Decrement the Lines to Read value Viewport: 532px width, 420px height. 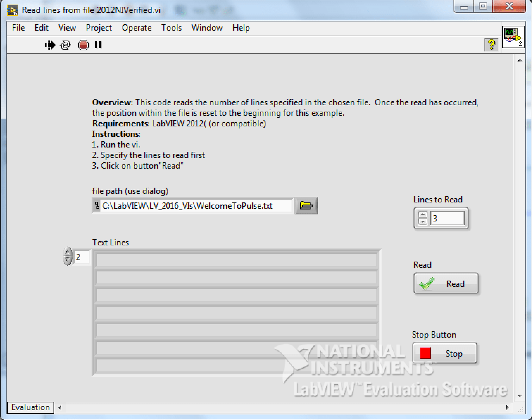tap(423, 222)
